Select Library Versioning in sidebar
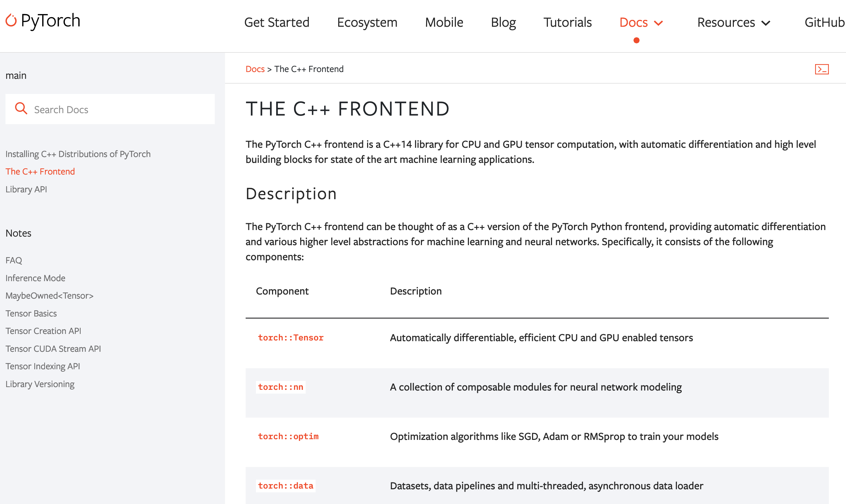Image resolution: width=846 pixels, height=504 pixels. (x=40, y=384)
